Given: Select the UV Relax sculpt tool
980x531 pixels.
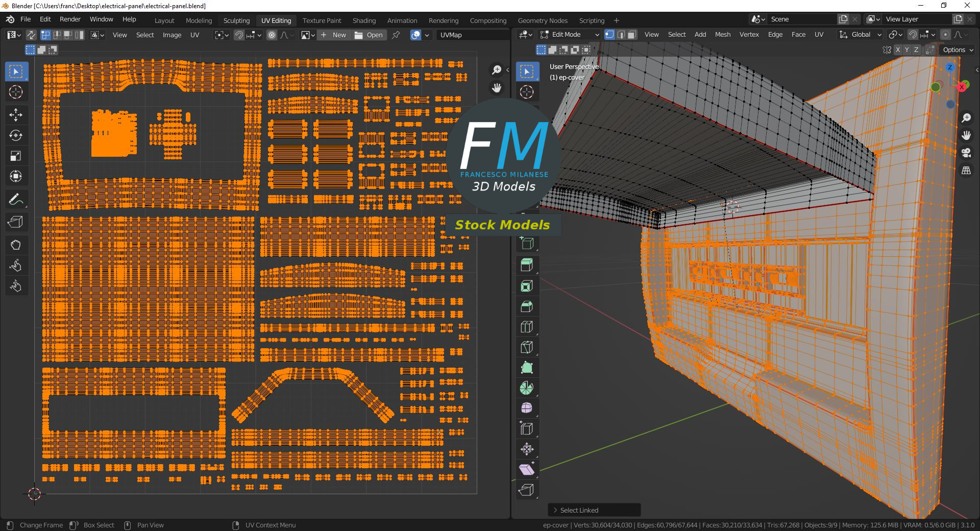Looking at the screenshot, I should (16, 265).
